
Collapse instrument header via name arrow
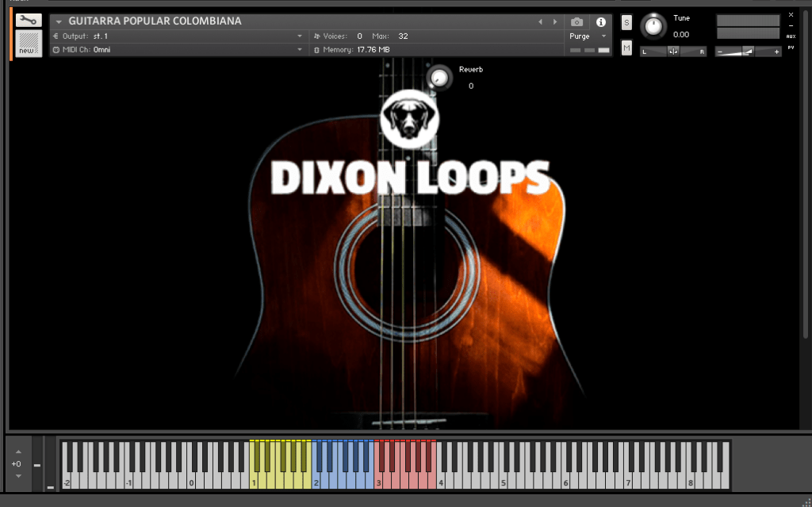pyautogui.click(x=59, y=21)
